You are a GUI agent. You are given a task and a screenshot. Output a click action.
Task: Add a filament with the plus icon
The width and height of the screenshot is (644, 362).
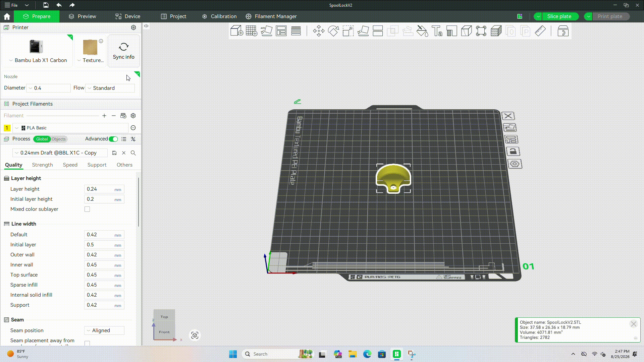[104, 116]
